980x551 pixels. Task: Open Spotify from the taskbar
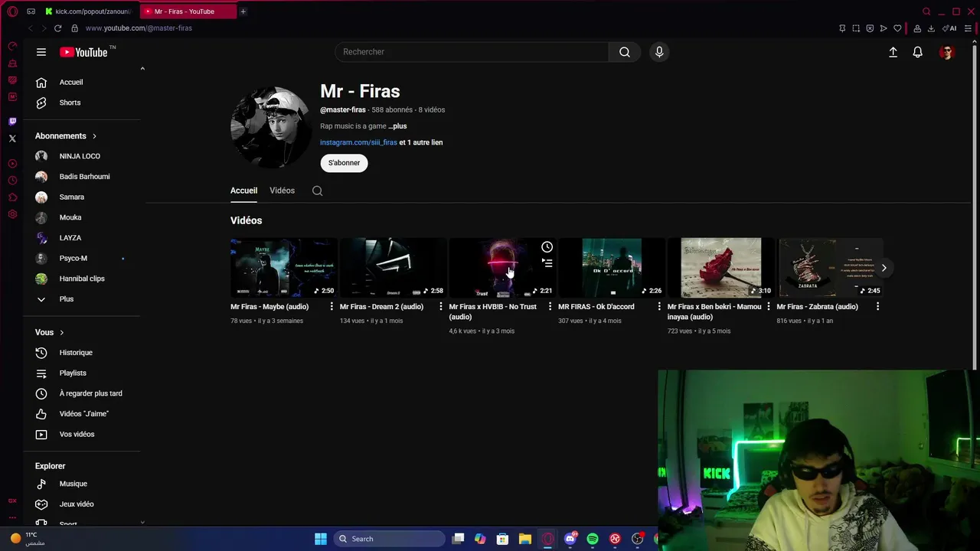click(x=593, y=539)
